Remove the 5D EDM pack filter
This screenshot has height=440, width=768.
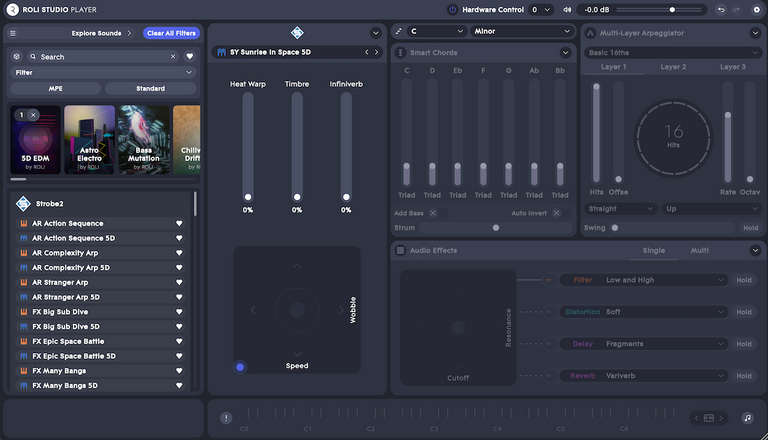(x=33, y=115)
